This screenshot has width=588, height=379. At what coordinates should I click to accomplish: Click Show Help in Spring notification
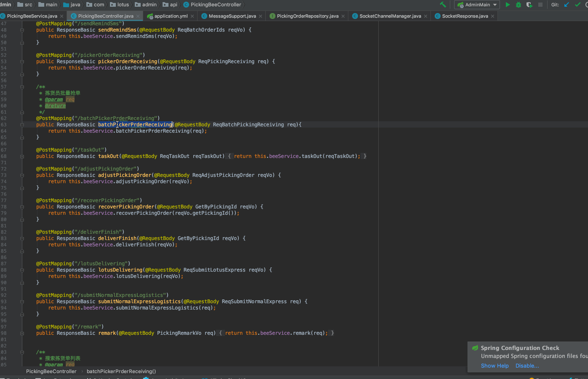pos(494,366)
